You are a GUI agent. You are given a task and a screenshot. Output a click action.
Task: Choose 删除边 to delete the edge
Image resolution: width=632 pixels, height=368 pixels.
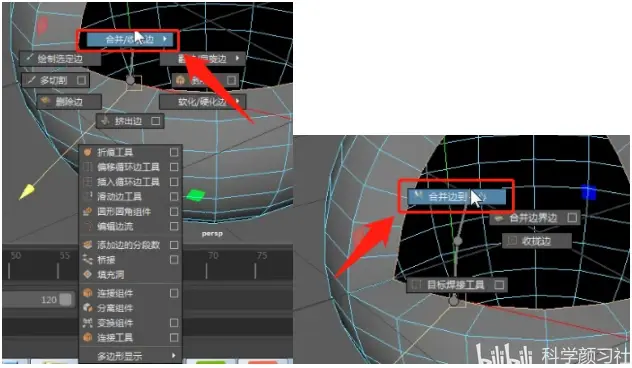pyautogui.click(x=69, y=102)
